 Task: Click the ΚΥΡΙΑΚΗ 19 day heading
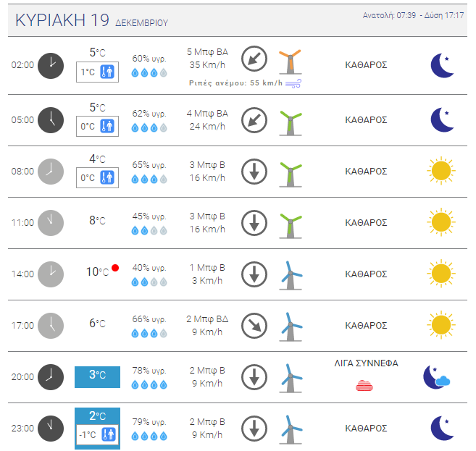[62, 20]
